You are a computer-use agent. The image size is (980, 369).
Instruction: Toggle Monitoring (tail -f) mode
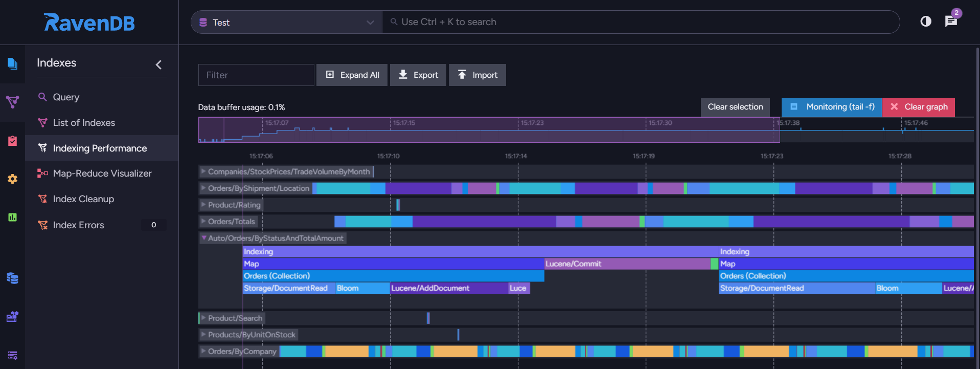coord(832,107)
